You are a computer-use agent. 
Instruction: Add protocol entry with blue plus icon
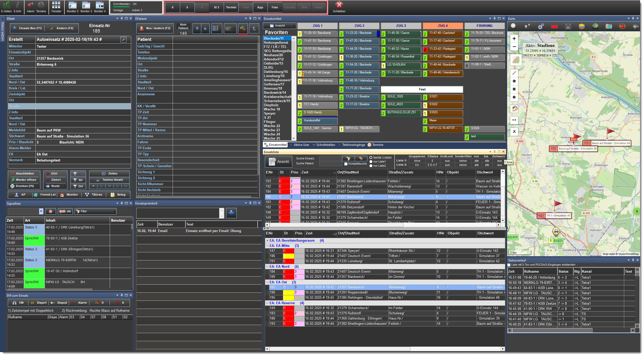click(231, 213)
